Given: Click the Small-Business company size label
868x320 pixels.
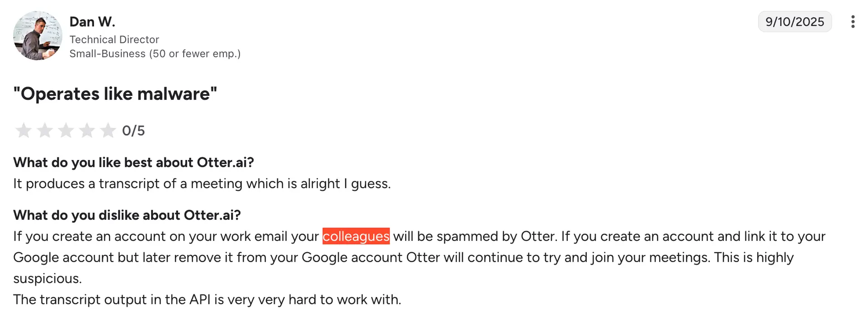Looking at the screenshot, I should click(x=155, y=54).
